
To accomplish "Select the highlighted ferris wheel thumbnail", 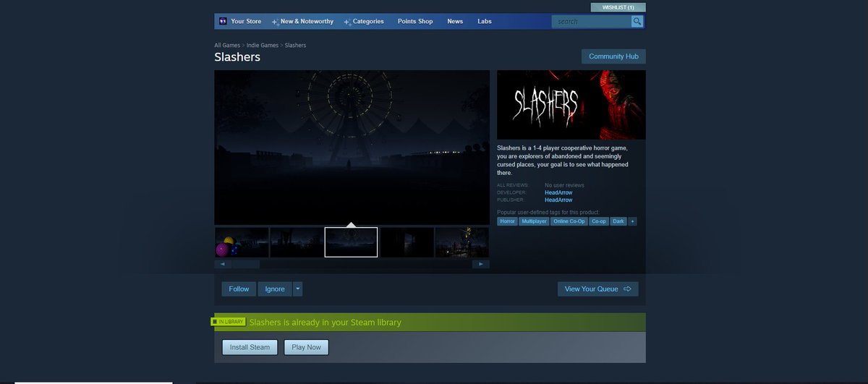I will pos(351,242).
